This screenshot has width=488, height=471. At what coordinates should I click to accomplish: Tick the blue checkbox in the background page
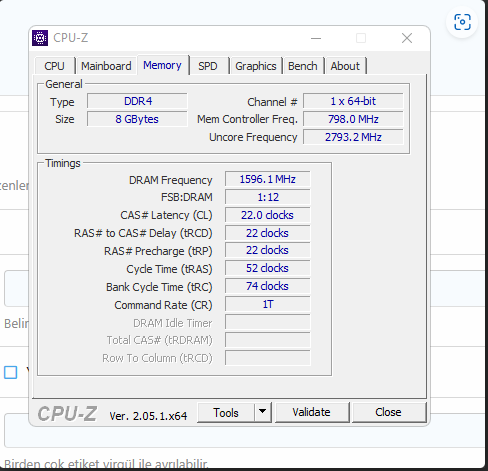coord(11,372)
